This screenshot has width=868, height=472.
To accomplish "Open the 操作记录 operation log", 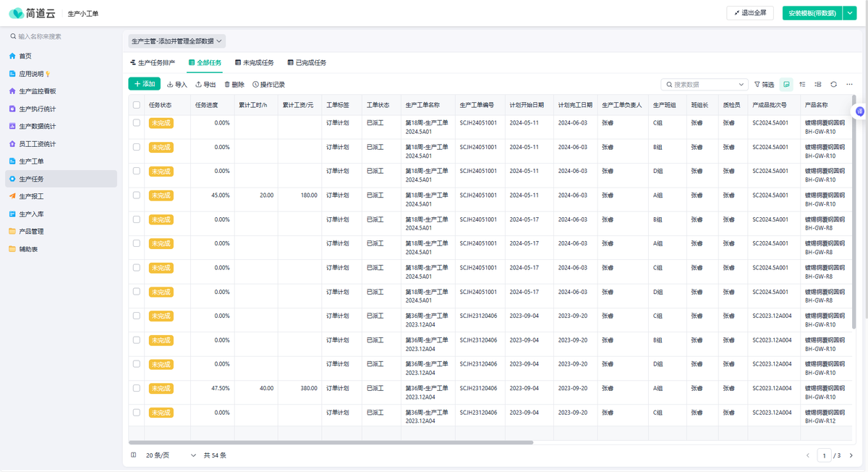I will [x=268, y=85].
